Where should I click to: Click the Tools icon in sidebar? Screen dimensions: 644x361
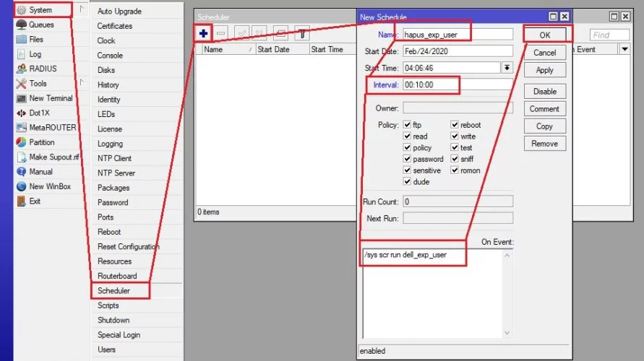(22, 84)
